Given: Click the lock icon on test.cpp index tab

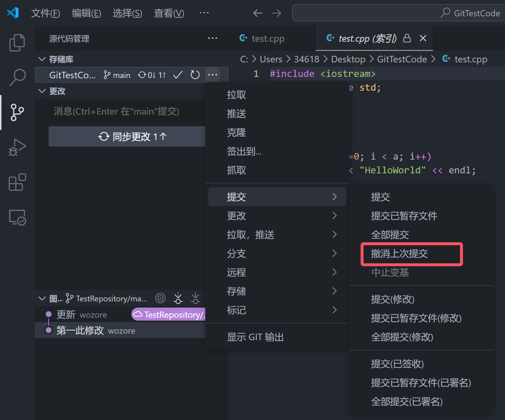Looking at the screenshot, I should [407, 38].
